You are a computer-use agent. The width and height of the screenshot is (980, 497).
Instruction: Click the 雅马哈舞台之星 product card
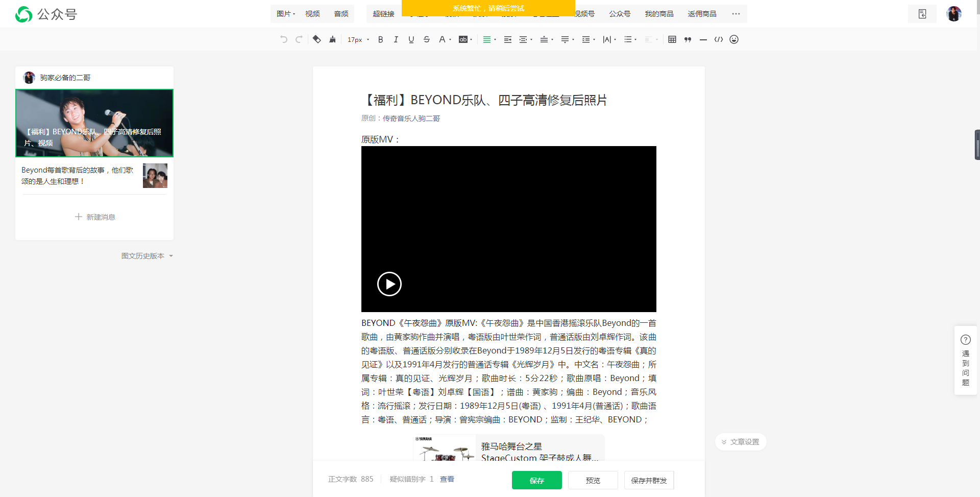(509, 448)
